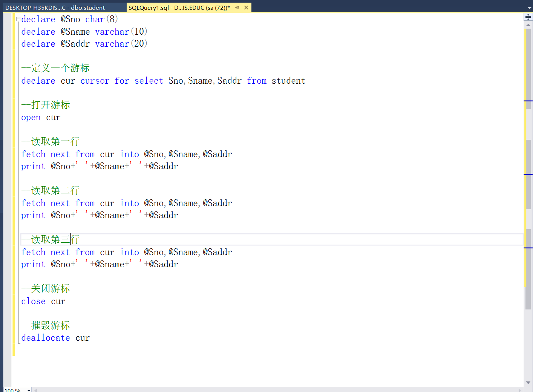Click the print line under '--读取第二行'
533x392 pixels.
[x=100, y=215]
